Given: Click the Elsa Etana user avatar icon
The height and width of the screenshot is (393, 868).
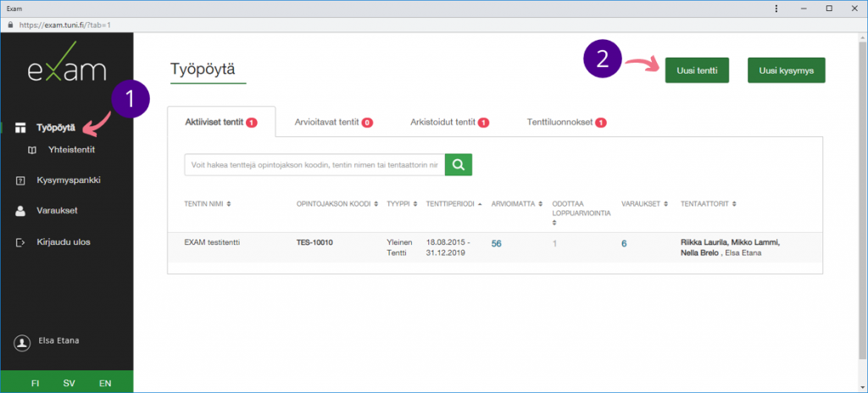Looking at the screenshot, I should point(21,341).
